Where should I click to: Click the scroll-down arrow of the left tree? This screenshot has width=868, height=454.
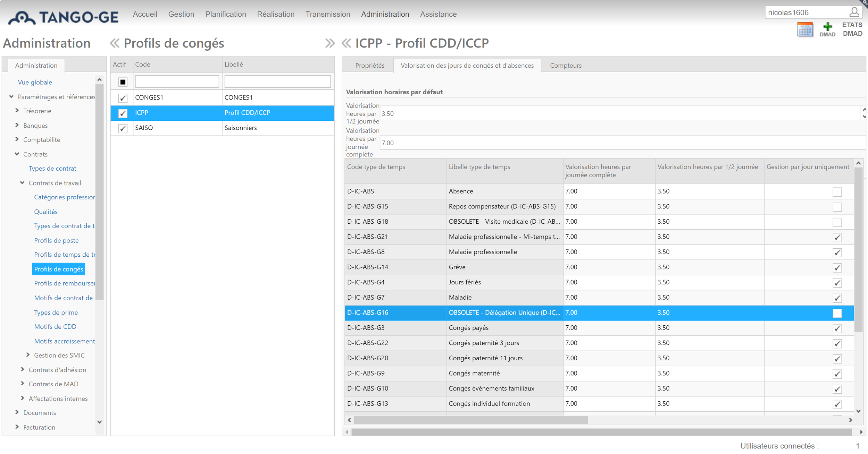(99, 422)
